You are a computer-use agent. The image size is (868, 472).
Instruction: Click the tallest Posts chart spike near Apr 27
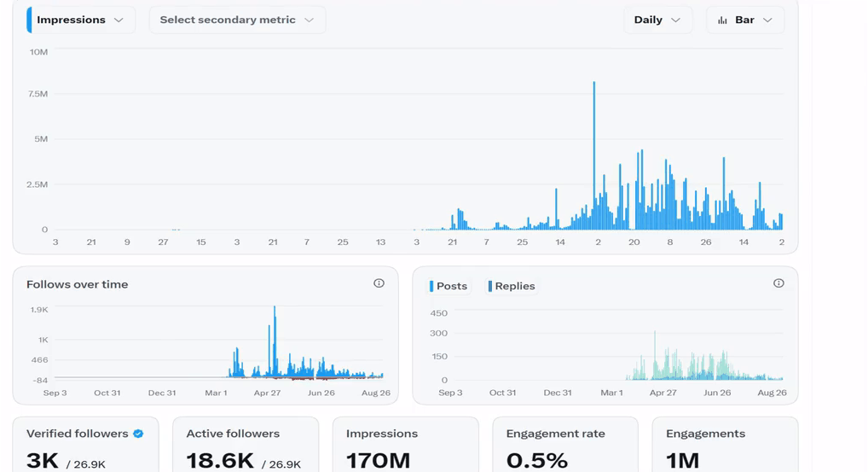click(x=655, y=355)
